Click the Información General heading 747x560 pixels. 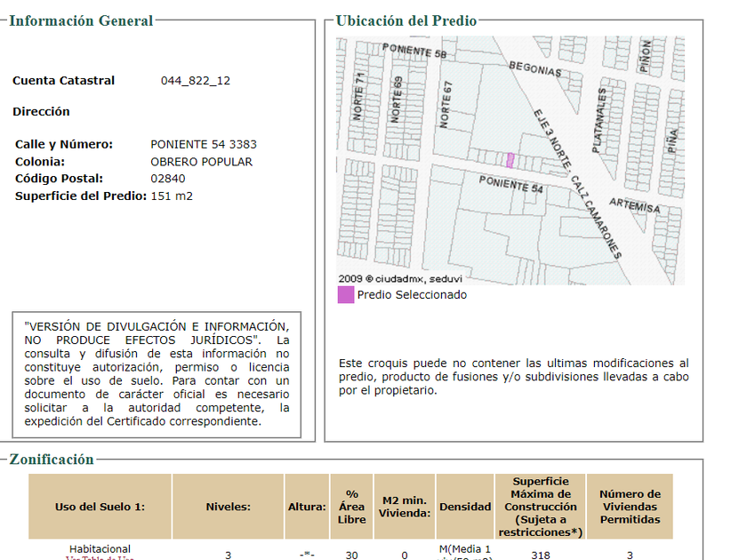[81, 21]
